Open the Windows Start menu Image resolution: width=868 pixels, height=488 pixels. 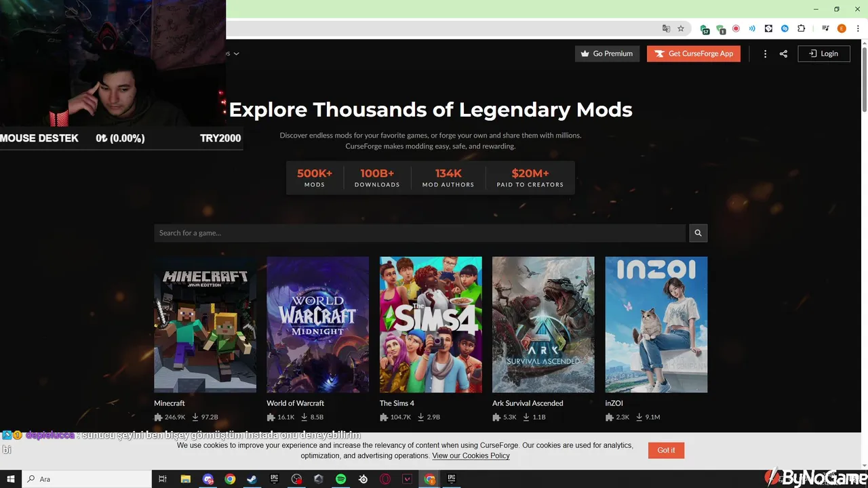pyautogui.click(x=11, y=479)
